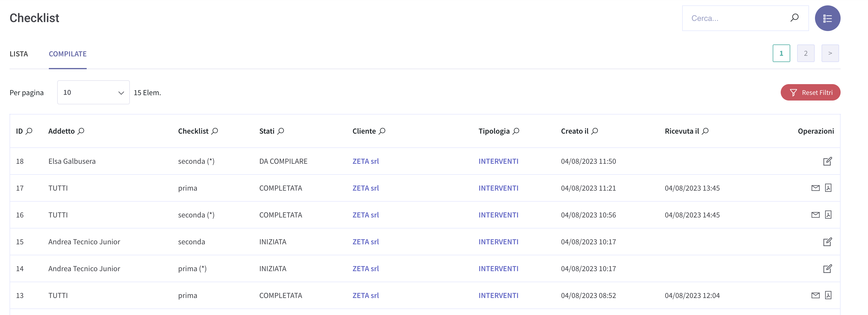
Task: Open Stati column search filter
Action: (x=281, y=131)
